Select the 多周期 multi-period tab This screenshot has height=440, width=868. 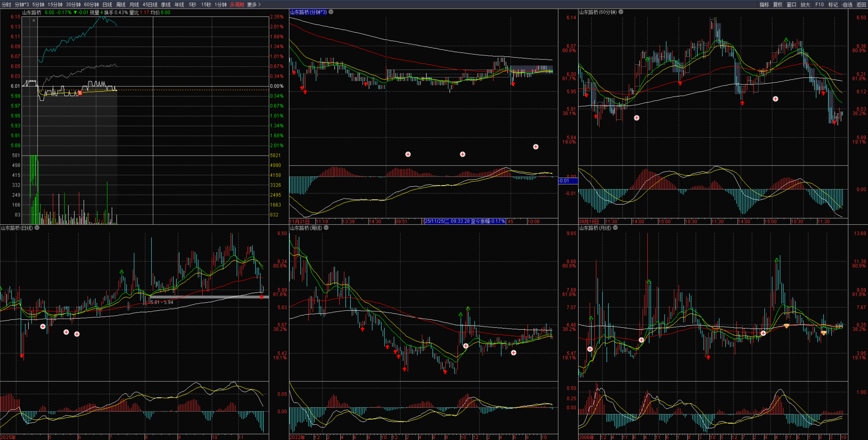(236, 4)
